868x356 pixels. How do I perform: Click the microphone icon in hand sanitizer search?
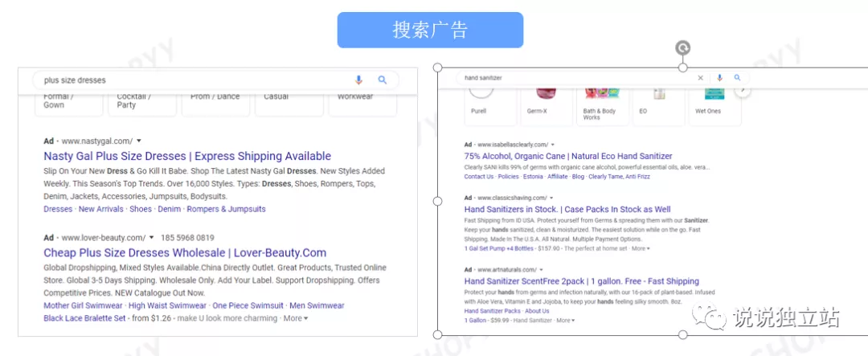coord(719,78)
